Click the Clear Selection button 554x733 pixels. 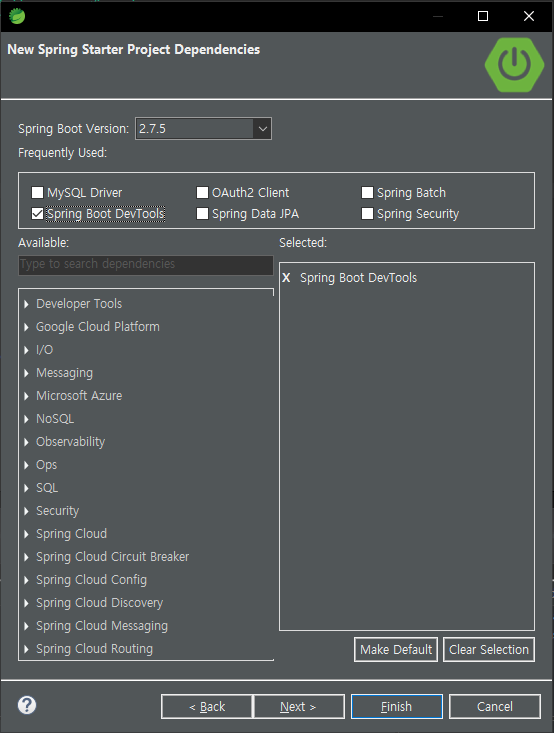(489, 649)
